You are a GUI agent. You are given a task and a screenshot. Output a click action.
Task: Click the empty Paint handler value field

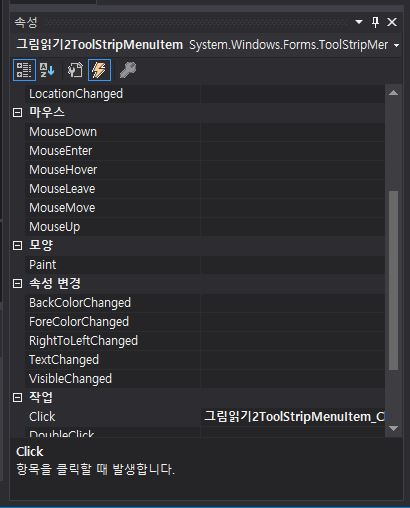coord(293,265)
